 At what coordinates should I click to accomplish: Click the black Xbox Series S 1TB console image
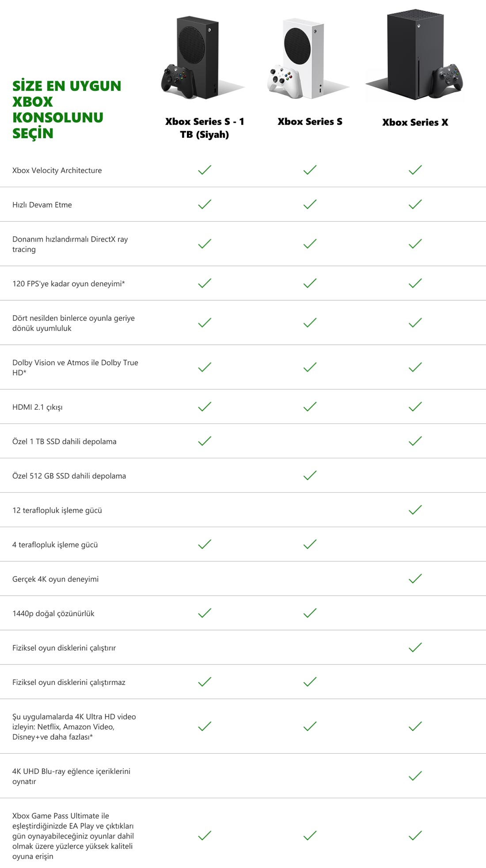click(x=203, y=57)
